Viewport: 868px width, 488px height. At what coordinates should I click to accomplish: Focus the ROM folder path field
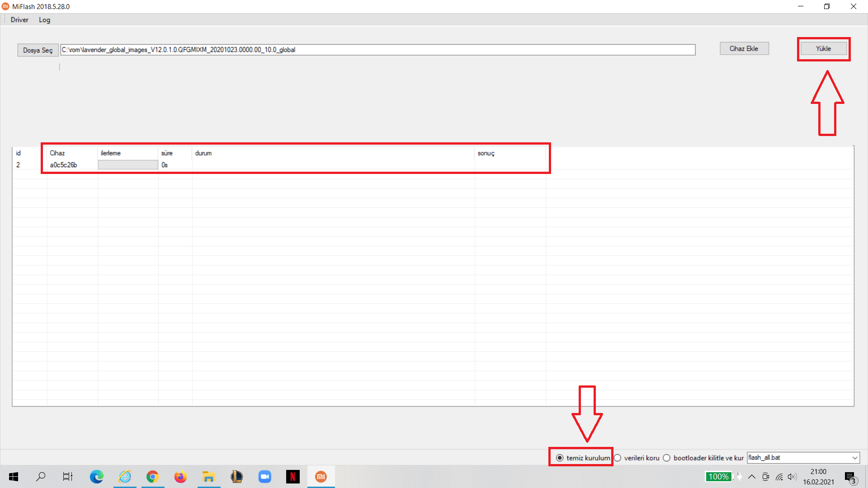[378, 50]
